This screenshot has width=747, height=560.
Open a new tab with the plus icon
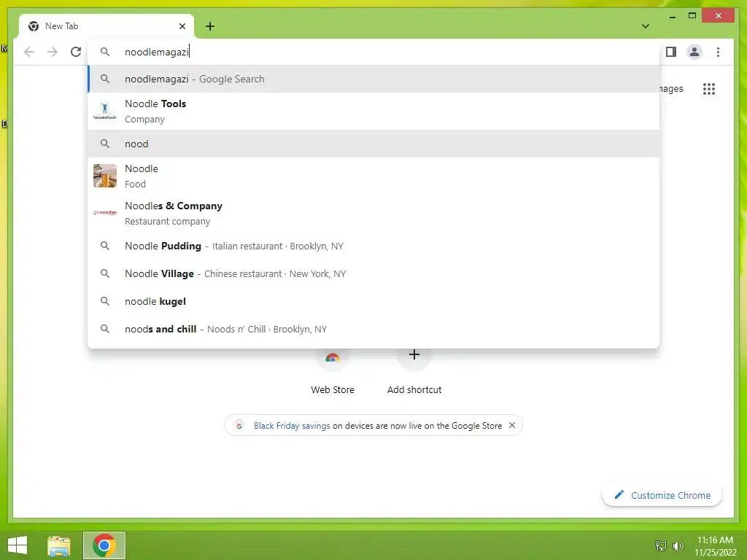tap(210, 26)
